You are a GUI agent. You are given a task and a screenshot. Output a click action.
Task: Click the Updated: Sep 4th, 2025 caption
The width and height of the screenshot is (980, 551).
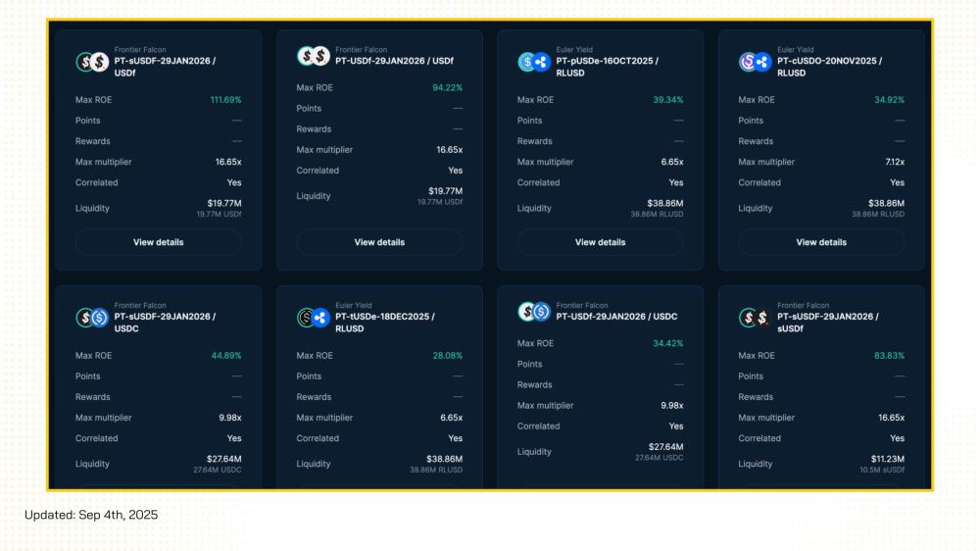(x=91, y=515)
